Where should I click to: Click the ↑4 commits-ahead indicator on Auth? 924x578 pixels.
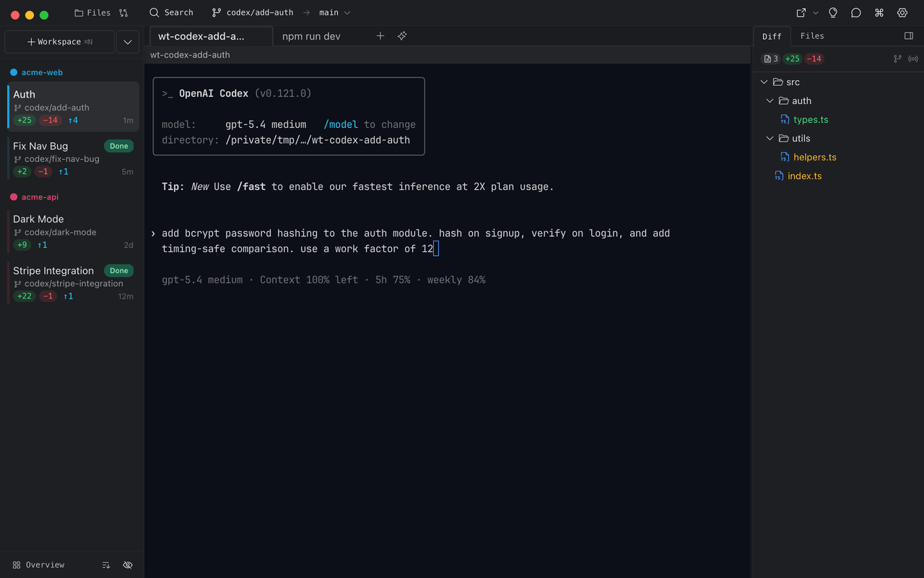pyautogui.click(x=73, y=120)
